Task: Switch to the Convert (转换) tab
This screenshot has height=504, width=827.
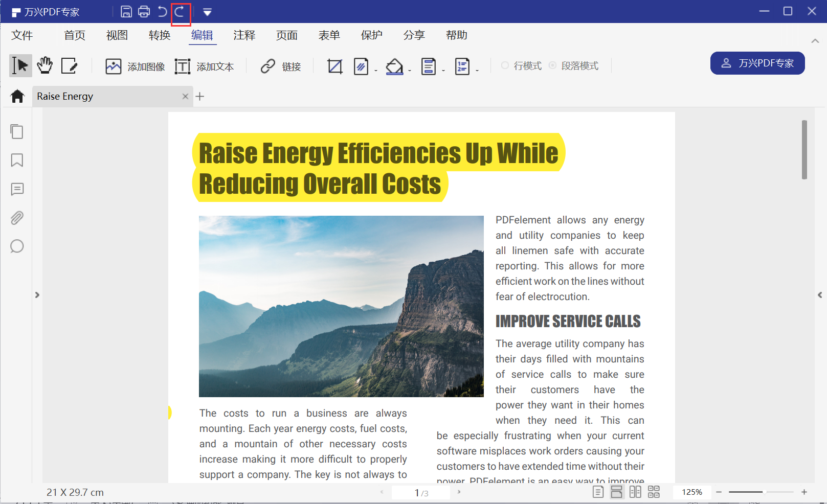Action: click(x=159, y=35)
